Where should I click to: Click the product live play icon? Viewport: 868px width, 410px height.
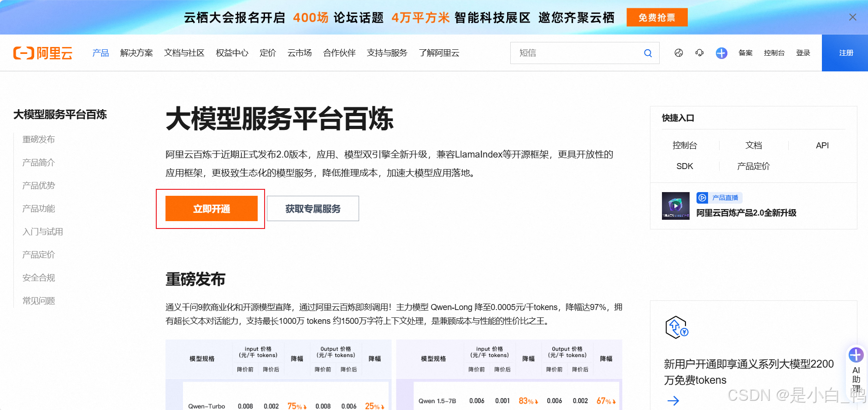pos(702,198)
